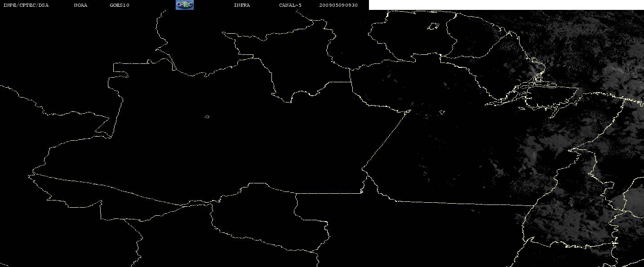Click the CPTEC logo in the header
The height and width of the screenshot is (267, 644).
(x=184, y=5)
